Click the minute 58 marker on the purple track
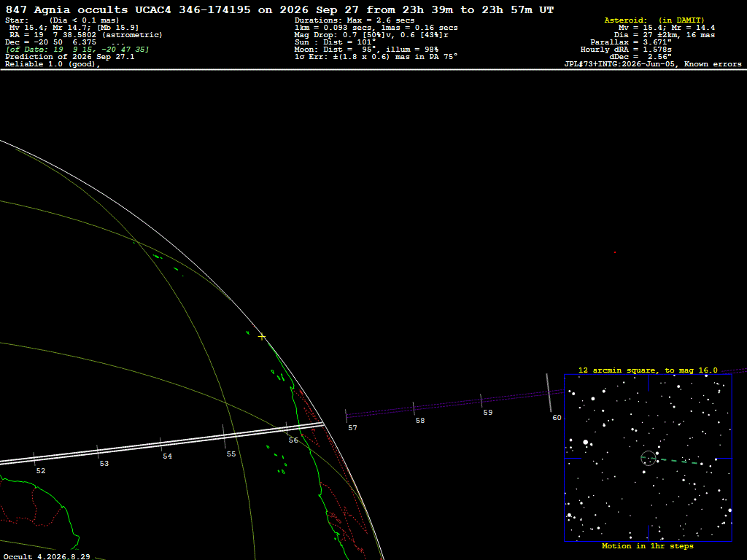This screenshot has width=747, height=560. [414, 408]
